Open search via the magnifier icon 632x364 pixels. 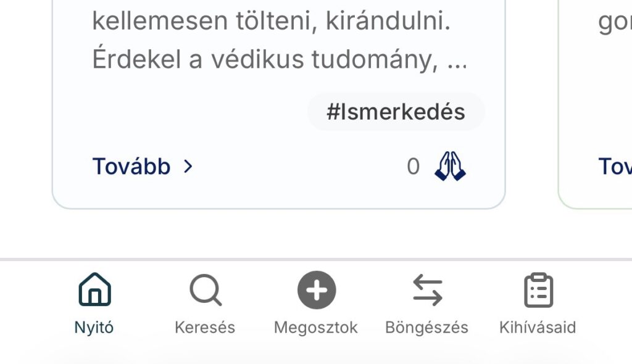click(205, 290)
